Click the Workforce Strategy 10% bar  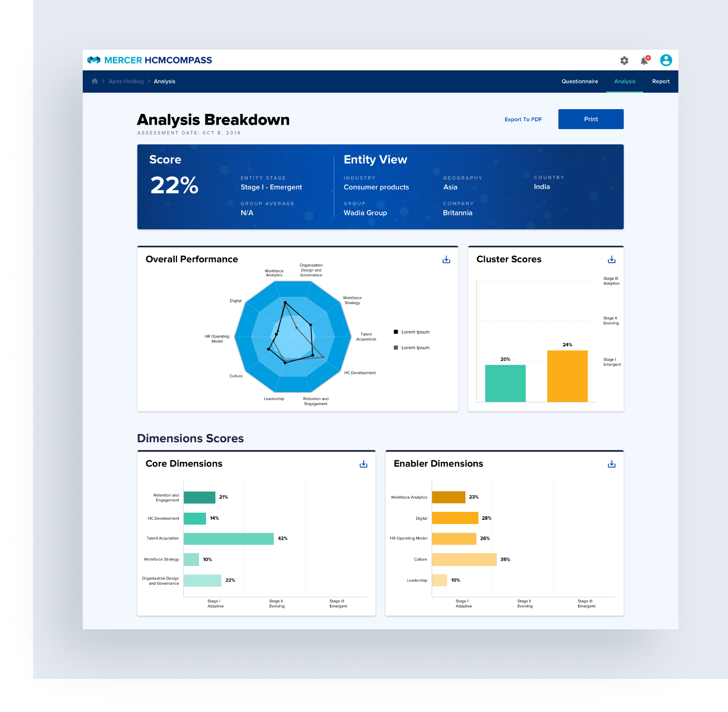191,560
